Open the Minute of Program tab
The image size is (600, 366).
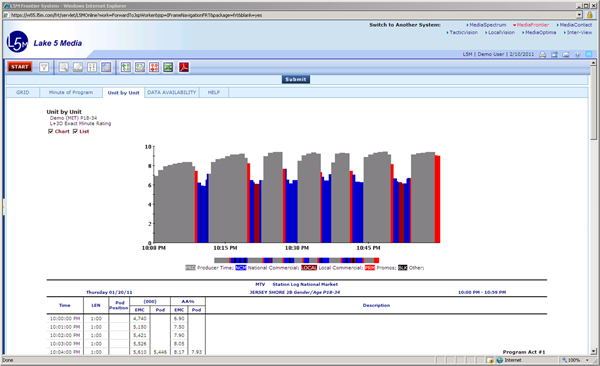pos(71,92)
